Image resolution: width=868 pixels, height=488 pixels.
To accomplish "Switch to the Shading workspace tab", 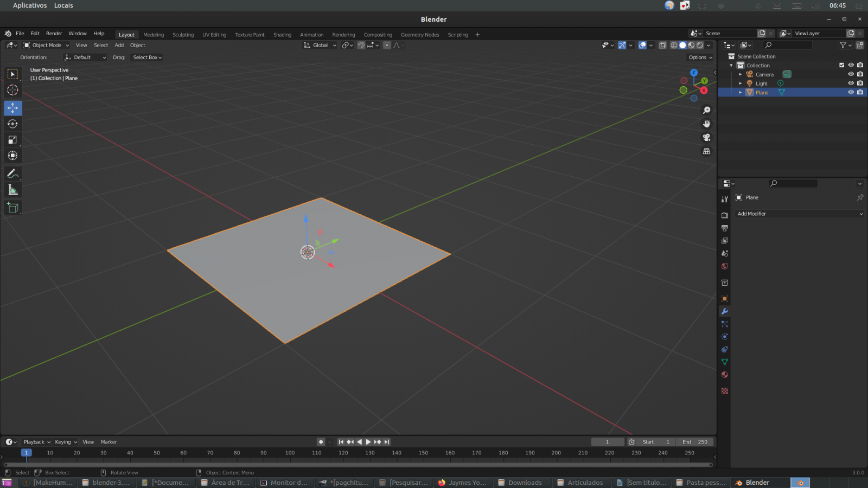I will 282,35.
